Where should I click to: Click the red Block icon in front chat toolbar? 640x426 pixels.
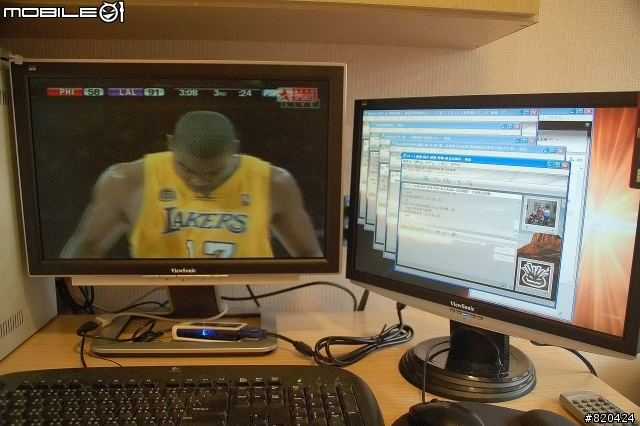pos(469,183)
